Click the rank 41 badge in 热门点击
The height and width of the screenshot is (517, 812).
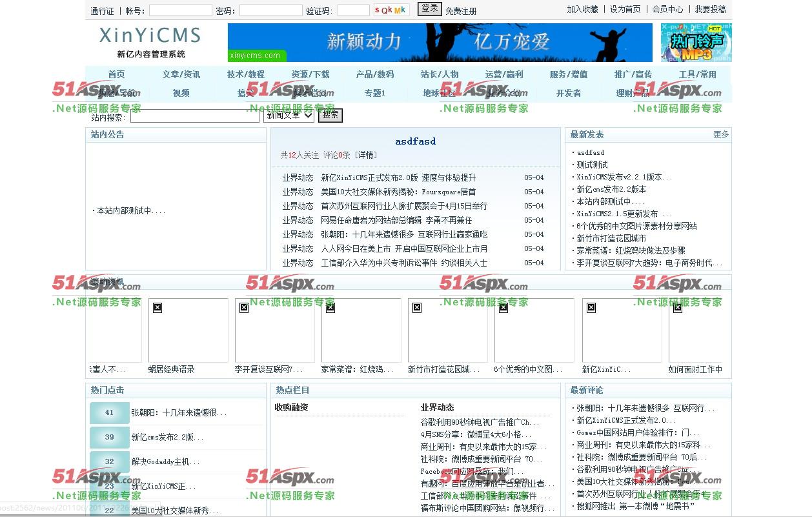110,413
